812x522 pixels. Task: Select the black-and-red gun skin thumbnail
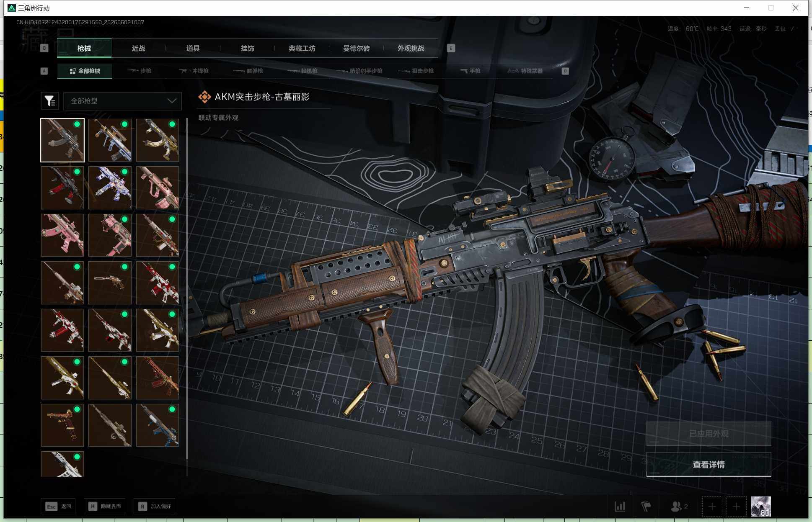[62, 188]
